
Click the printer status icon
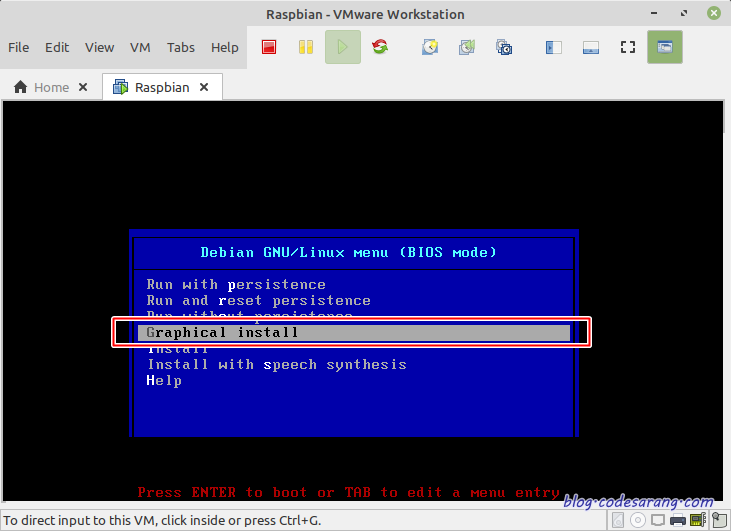tap(677, 520)
